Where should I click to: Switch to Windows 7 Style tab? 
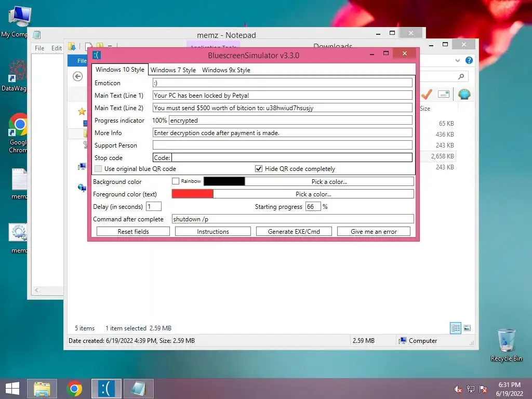(x=173, y=70)
